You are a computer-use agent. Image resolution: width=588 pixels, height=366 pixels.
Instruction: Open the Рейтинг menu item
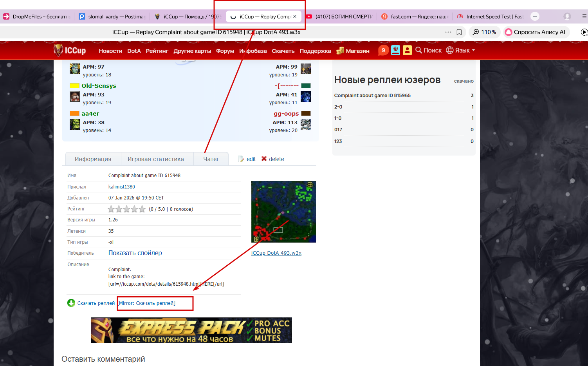(157, 51)
